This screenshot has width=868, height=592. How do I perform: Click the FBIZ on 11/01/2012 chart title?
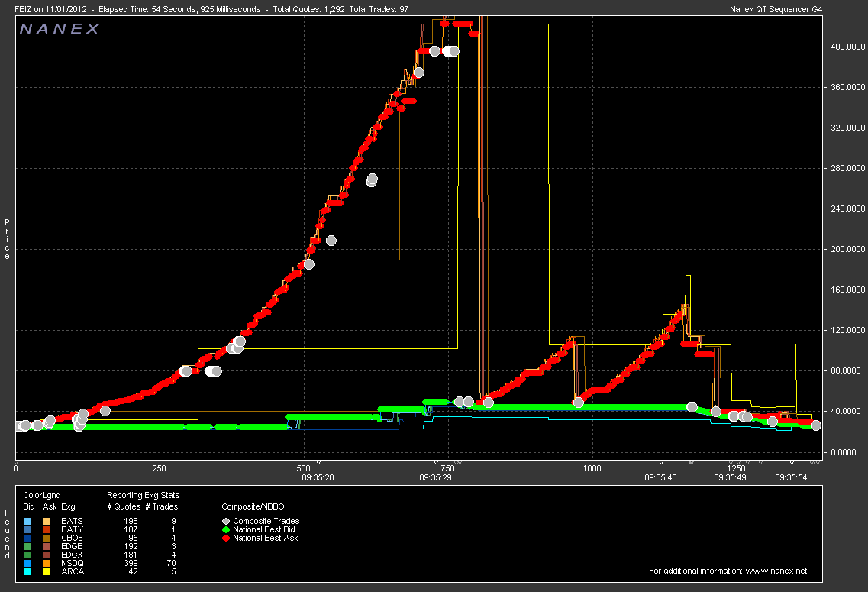[x=51, y=9]
